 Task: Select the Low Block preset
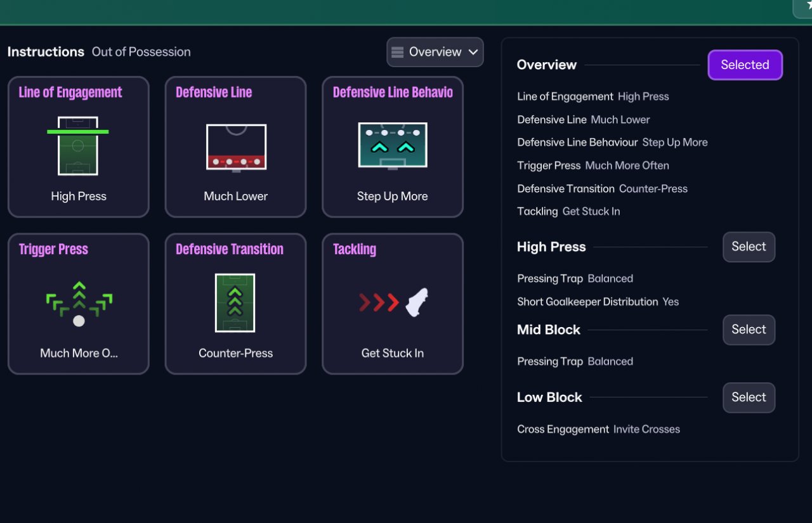click(749, 397)
